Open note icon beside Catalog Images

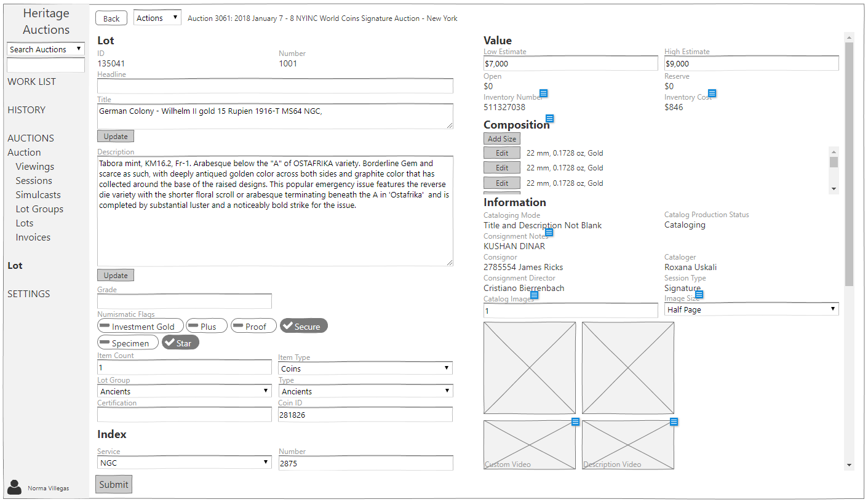click(x=534, y=295)
